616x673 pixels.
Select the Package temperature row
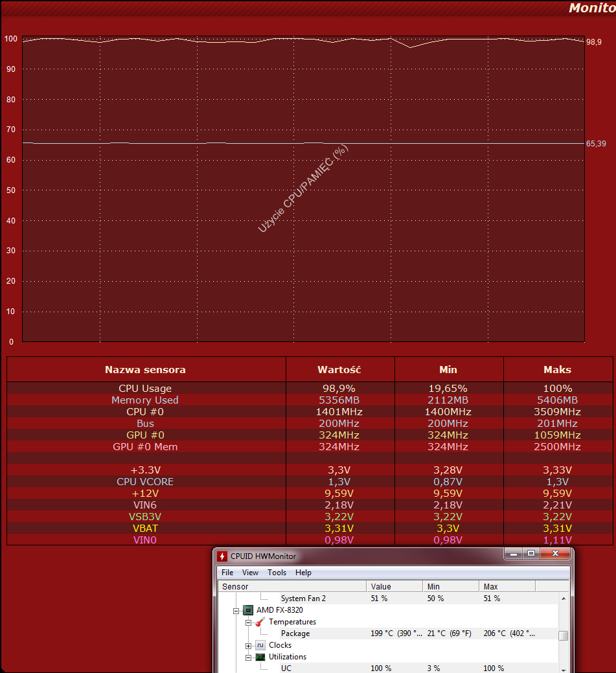click(389, 633)
